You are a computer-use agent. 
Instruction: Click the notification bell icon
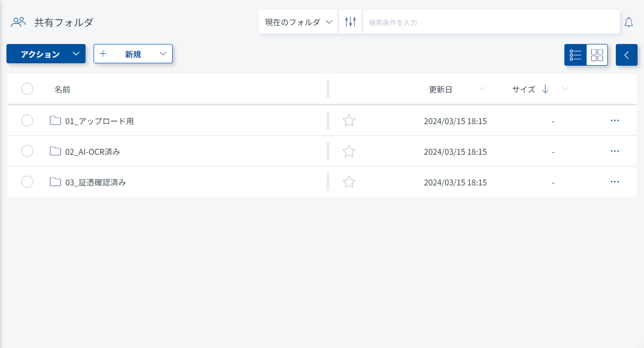pyautogui.click(x=628, y=22)
